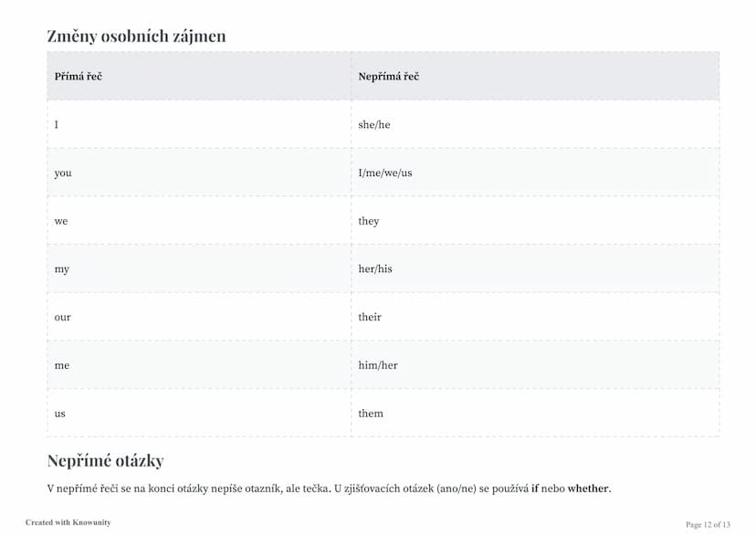
Task: Click the me cell in the table
Action: (x=199, y=365)
